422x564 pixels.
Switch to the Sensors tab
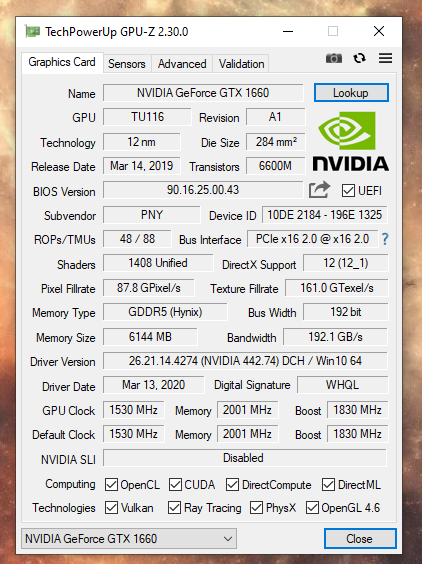coord(127,64)
